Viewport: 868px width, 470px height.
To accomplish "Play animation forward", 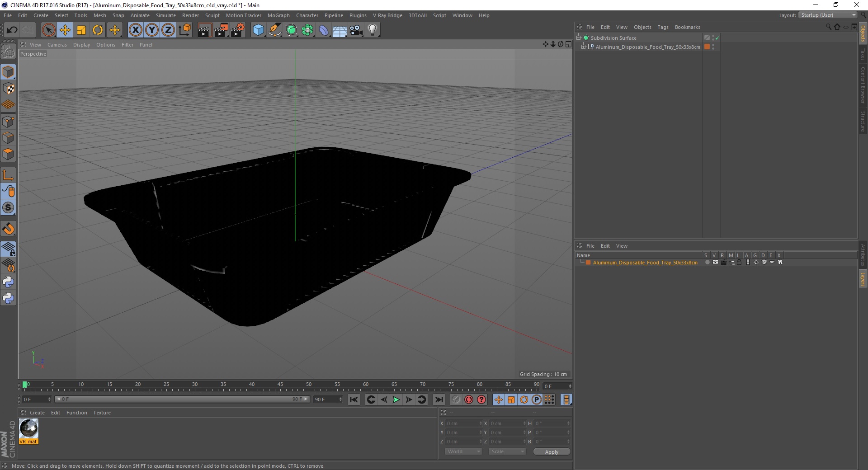I will pos(396,399).
